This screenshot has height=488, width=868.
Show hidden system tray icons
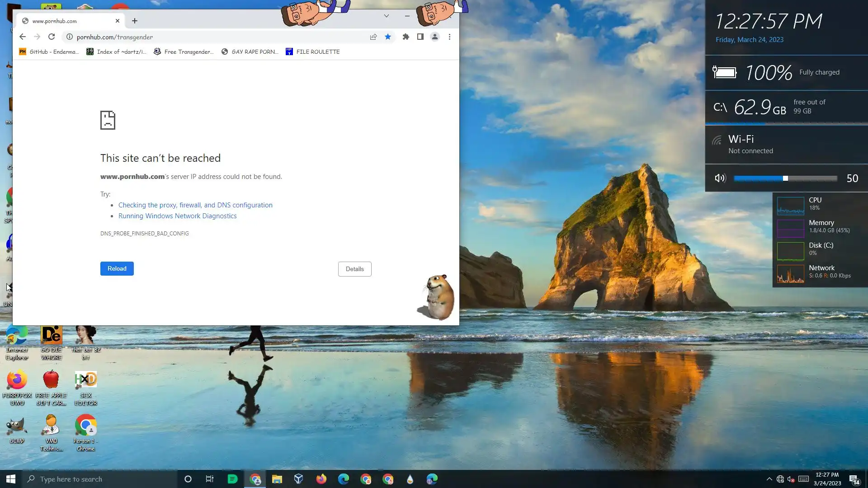pos(769,479)
